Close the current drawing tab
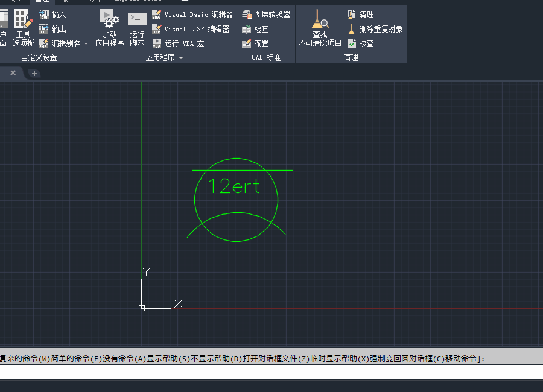The height and width of the screenshot is (392, 543). point(13,73)
